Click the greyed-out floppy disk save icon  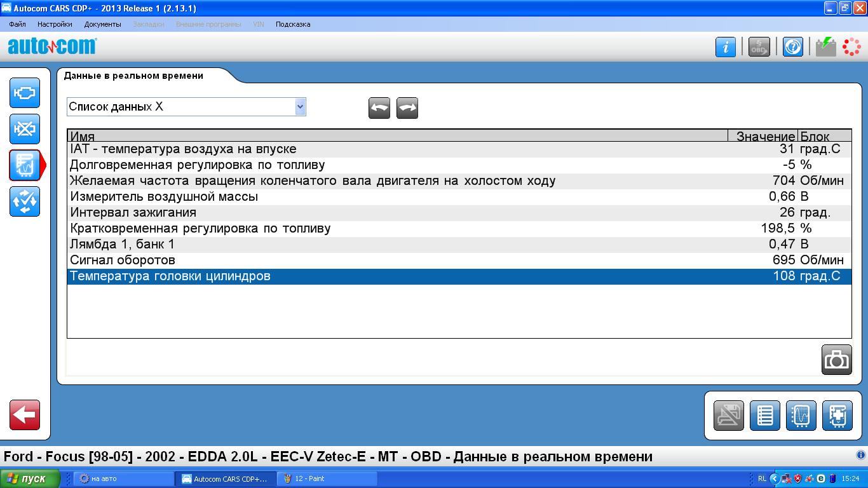coord(729,416)
